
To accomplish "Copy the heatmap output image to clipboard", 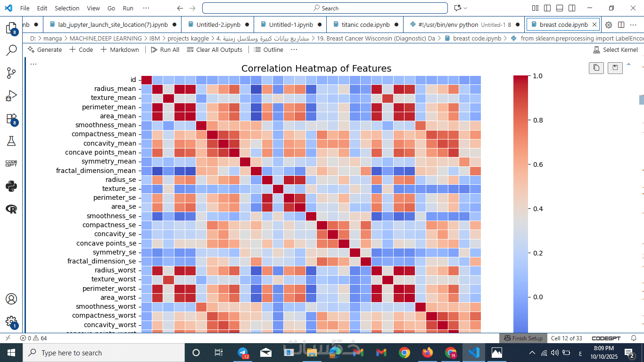I will [x=596, y=68].
